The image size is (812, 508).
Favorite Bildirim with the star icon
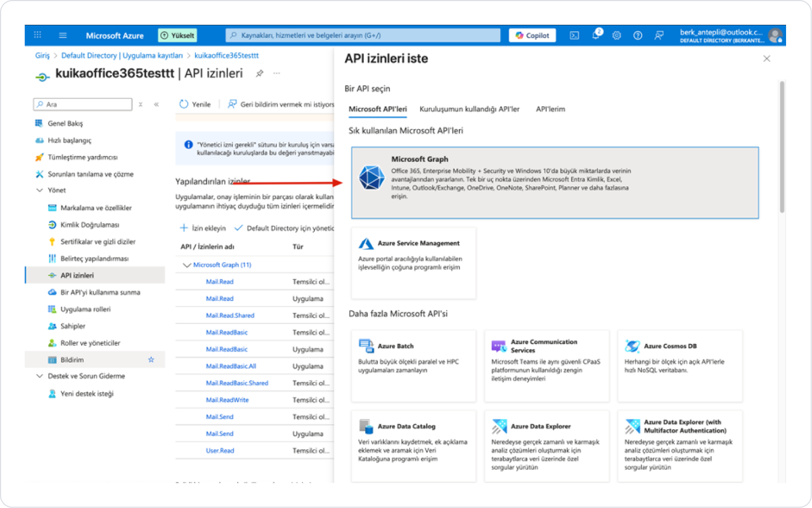(151, 360)
